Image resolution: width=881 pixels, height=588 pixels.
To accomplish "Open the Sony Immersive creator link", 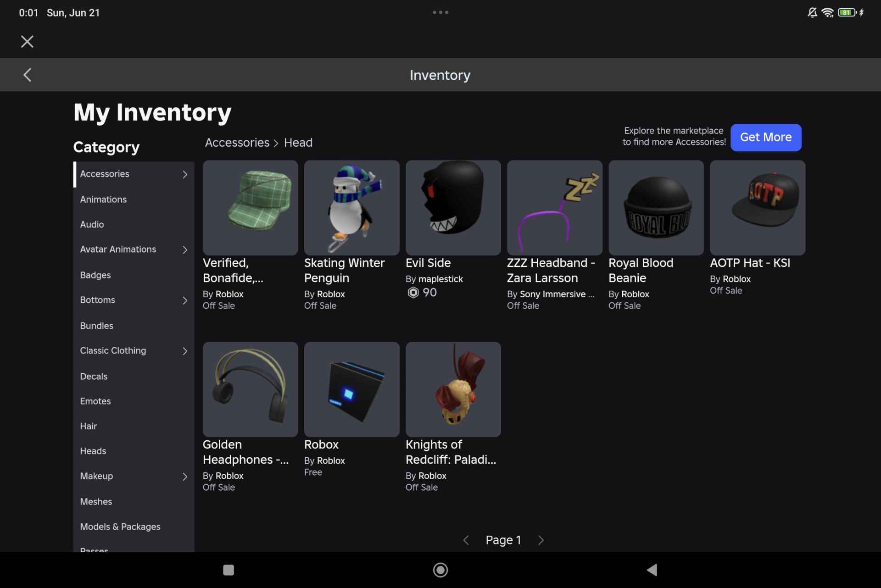I will point(557,294).
